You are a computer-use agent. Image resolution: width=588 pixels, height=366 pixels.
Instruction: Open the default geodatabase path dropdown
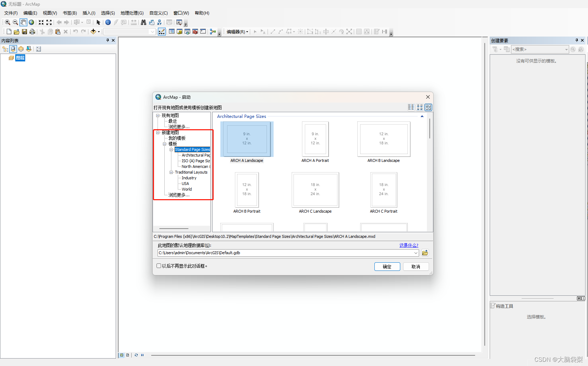pyautogui.click(x=416, y=253)
